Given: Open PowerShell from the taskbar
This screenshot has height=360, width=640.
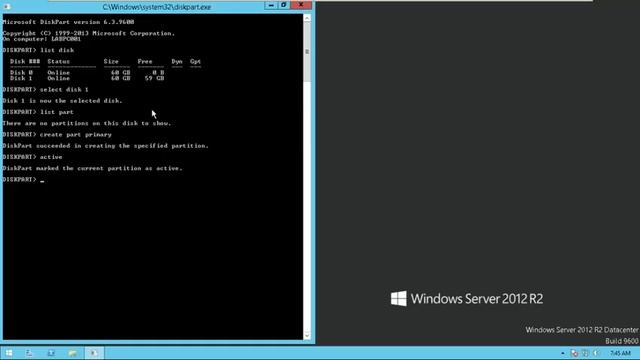Looking at the screenshot, I should [51, 353].
